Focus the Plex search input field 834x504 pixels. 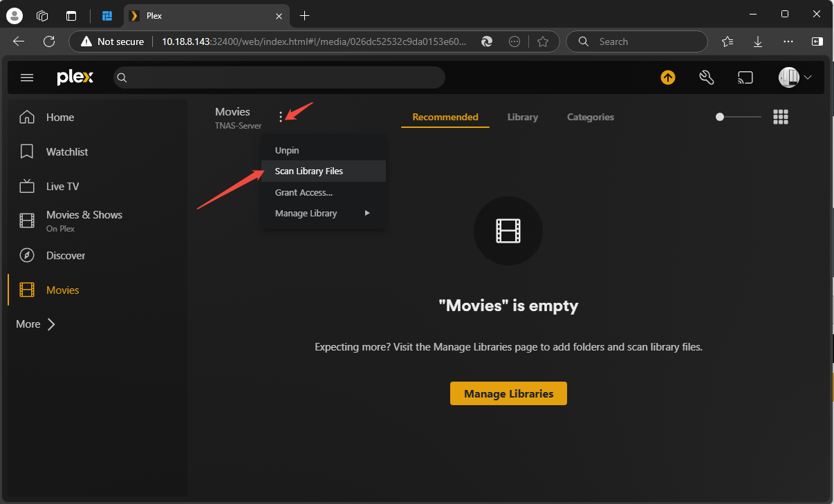pos(279,77)
